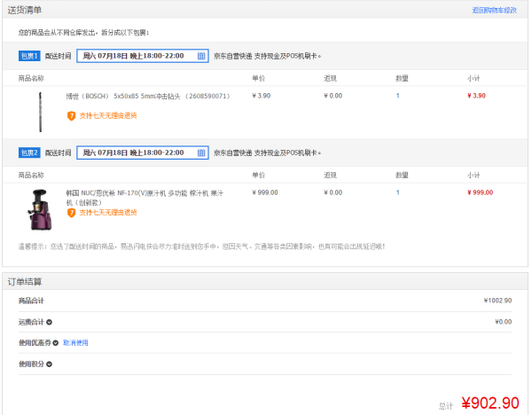
Task: Click the ¥ 999.00 unit price of juicer
Action: [x=265, y=192]
